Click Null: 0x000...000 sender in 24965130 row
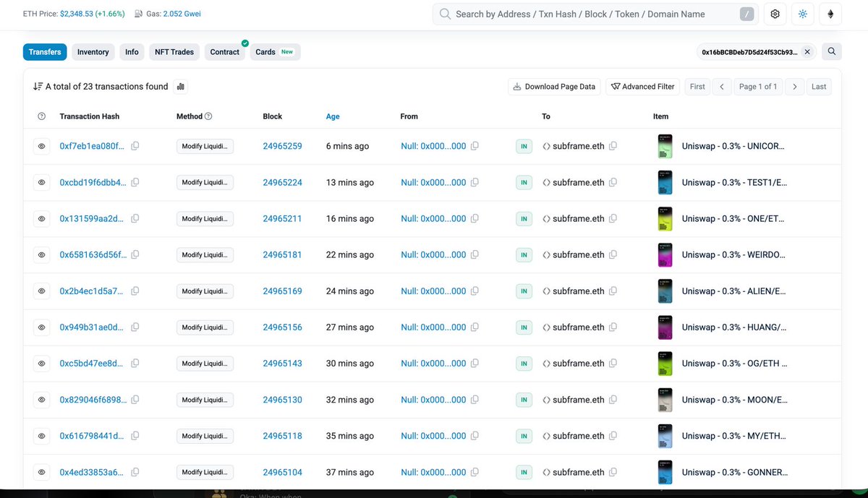This screenshot has height=498, width=868. point(433,400)
